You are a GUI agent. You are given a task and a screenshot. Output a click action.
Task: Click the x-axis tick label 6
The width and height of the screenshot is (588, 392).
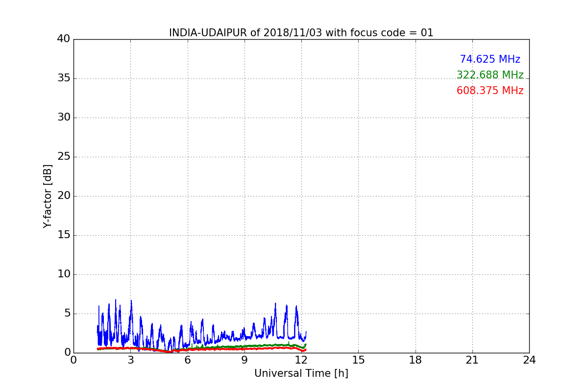(x=188, y=360)
